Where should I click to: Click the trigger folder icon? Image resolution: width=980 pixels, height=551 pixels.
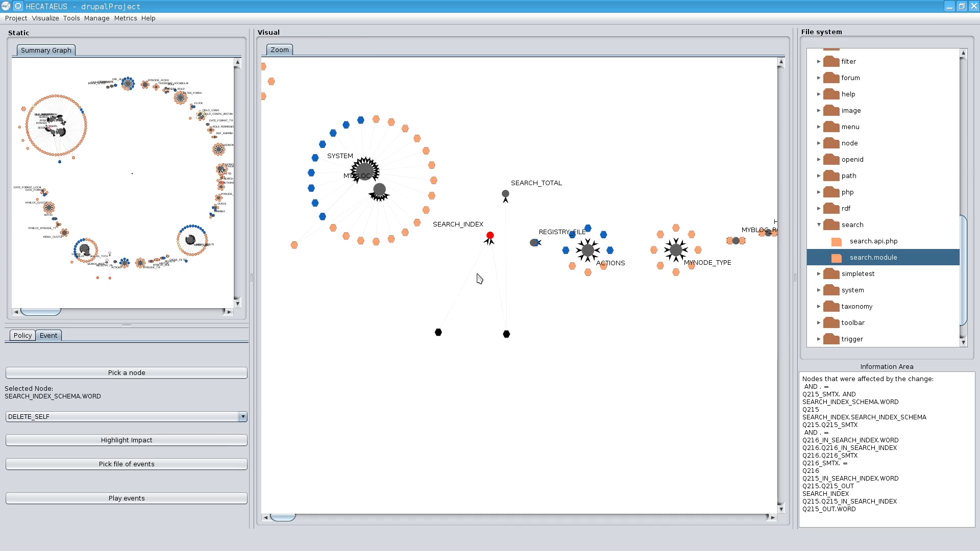tap(831, 339)
